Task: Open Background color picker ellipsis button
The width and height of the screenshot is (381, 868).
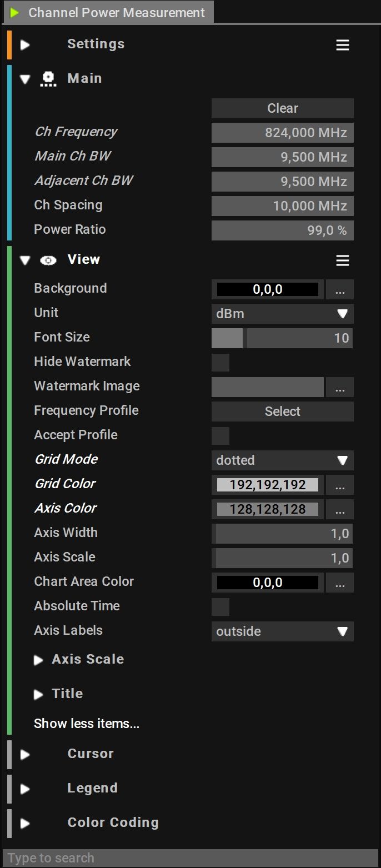Action: 340,289
